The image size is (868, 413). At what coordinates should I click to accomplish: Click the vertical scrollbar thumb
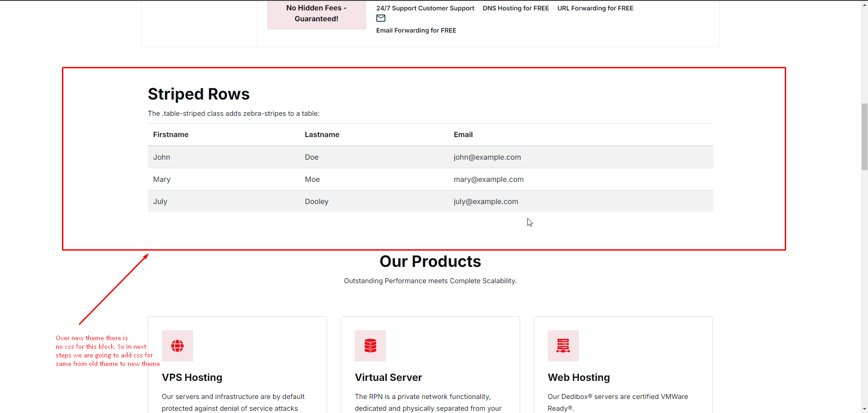[x=864, y=137]
